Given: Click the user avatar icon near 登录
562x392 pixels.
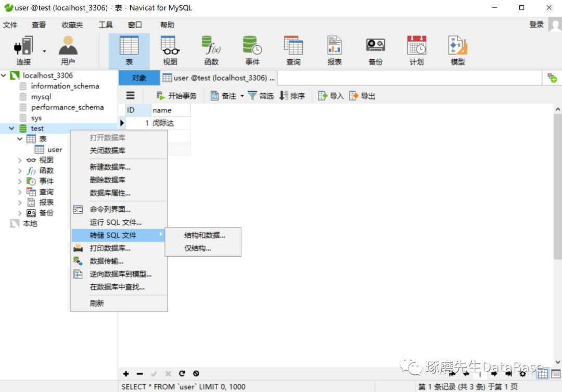Looking at the screenshot, I should pos(555,26).
